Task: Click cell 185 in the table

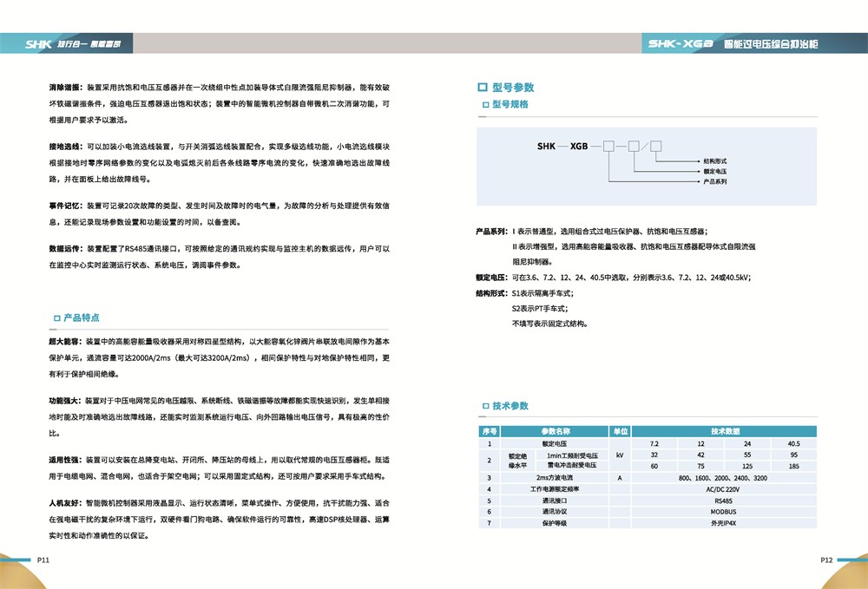Action: (x=794, y=466)
